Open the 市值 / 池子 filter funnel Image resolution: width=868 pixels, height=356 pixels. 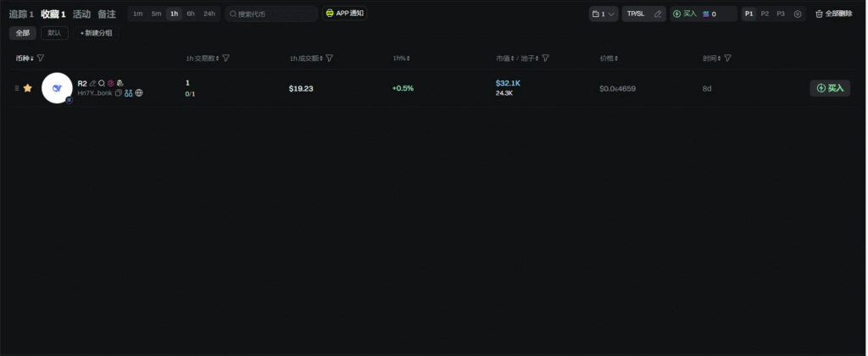pyautogui.click(x=546, y=58)
